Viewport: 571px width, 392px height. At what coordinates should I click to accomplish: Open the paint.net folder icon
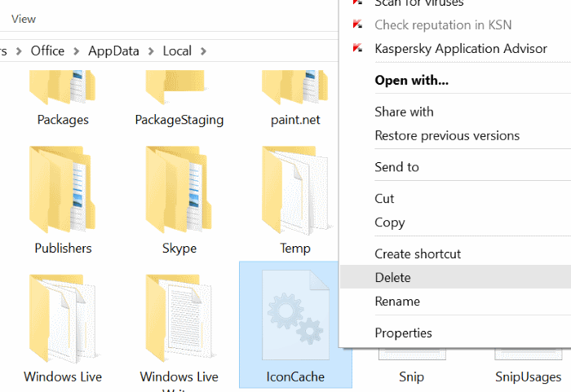[294, 87]
